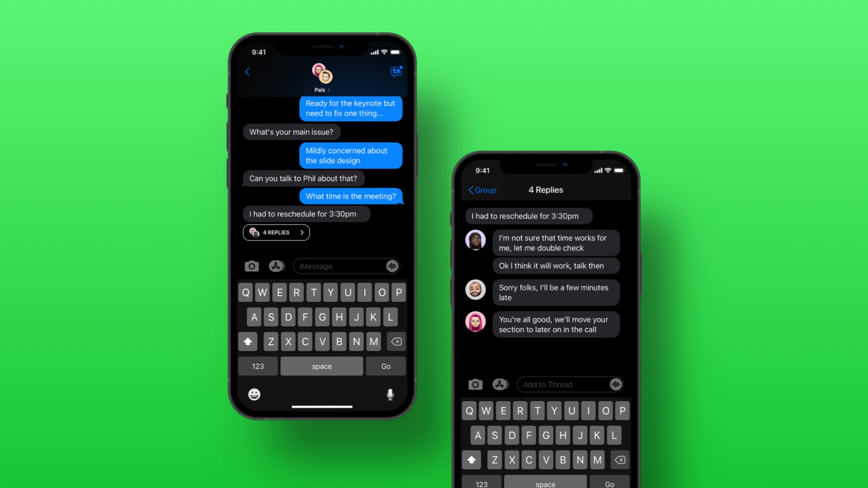Viewport: 868px width, 488px height.
Task: Tap the group avatar icon at top
Action: click(321, 73)
